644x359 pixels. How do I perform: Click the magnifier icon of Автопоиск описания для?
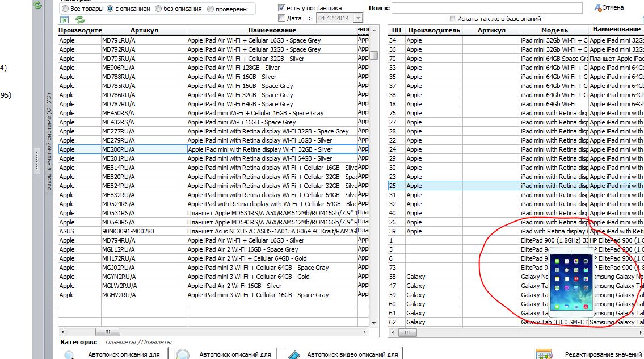tap(69, 355)
